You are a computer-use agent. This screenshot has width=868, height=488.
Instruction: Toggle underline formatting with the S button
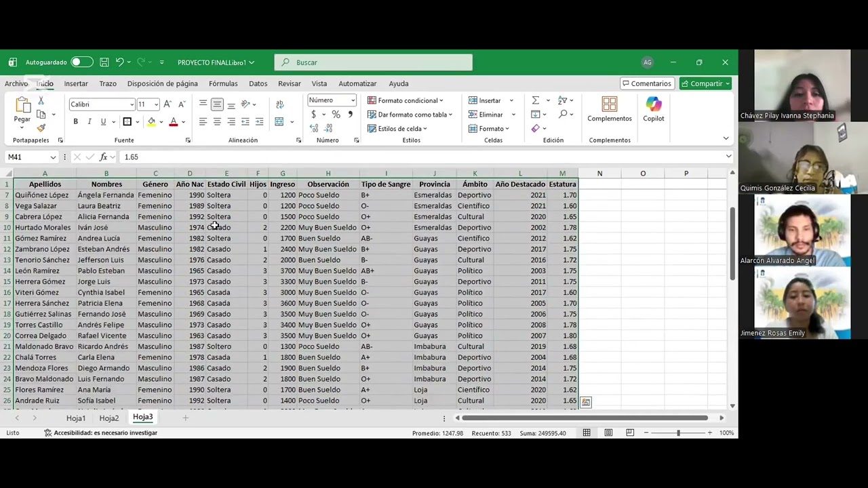pyautogui.click(x=103, y=122)
